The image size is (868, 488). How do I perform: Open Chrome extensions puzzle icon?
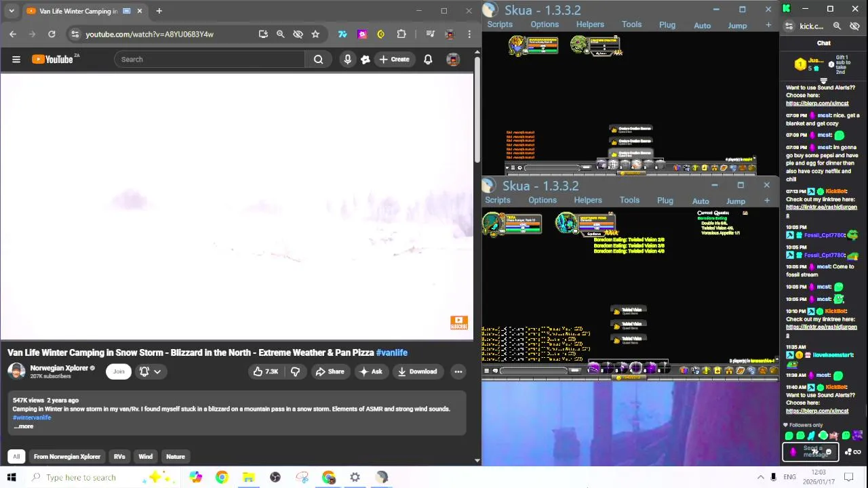click(401, 34)
